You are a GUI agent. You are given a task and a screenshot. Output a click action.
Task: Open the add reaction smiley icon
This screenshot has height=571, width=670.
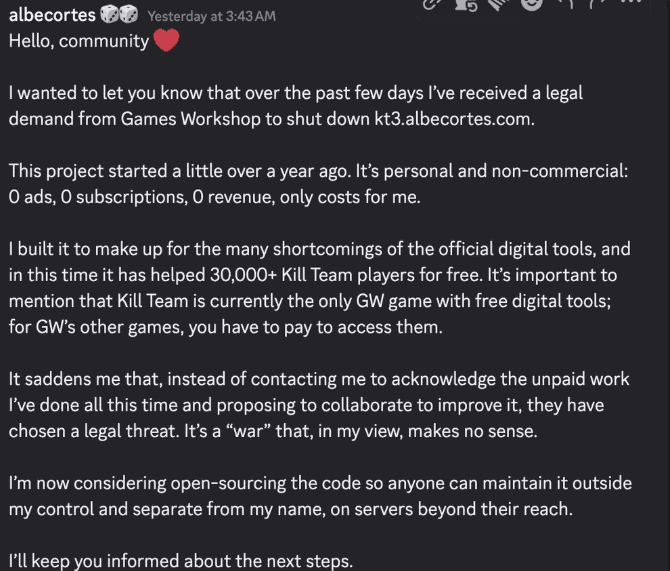click(532, 3)
